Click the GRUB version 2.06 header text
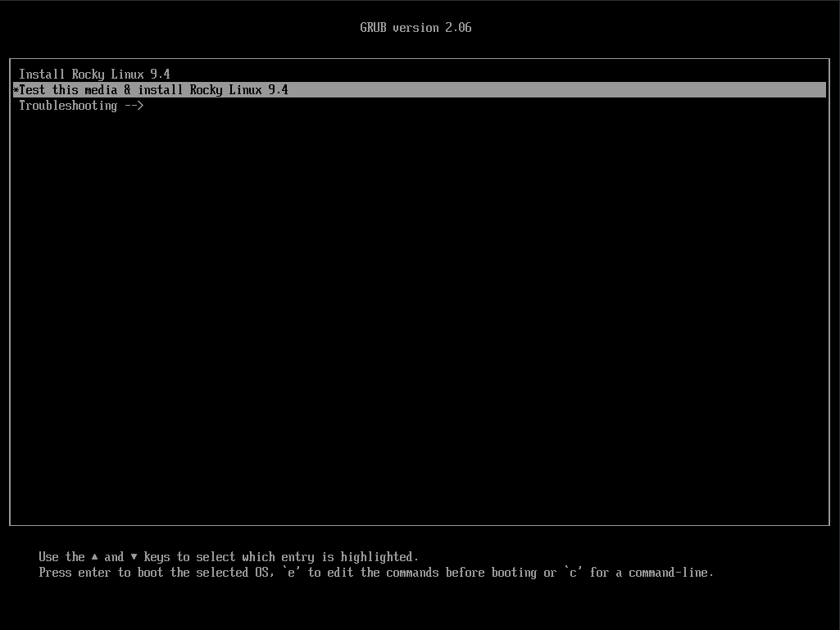This screenshot has height=630, width=840. (x=415, y=27)
